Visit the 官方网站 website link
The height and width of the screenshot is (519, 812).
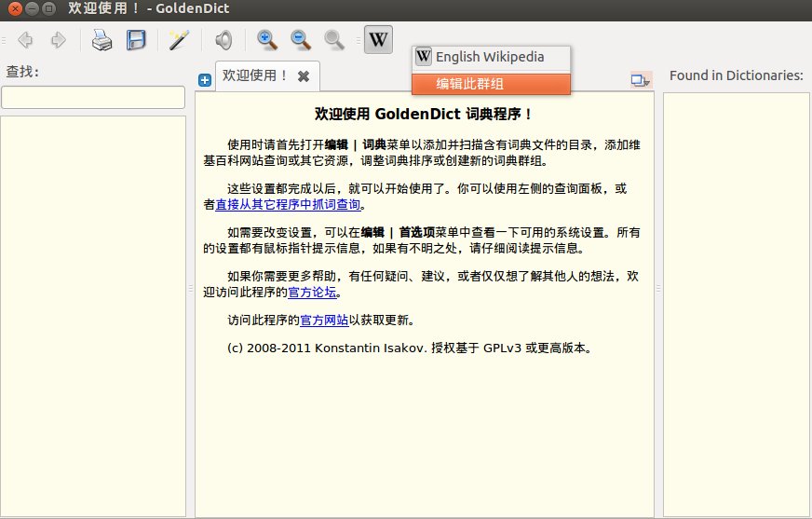(324, 321)
